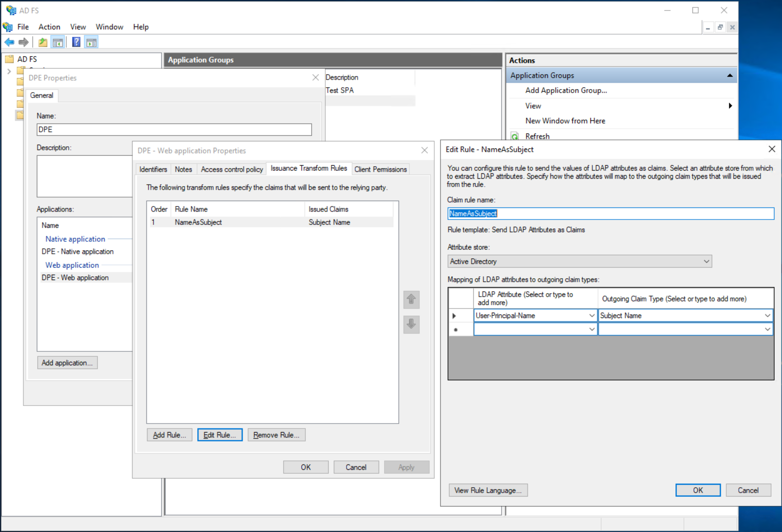This screenshot has height=532, width=782.
Task: Open Help via blue question mark icon
Action: point(76,42)
